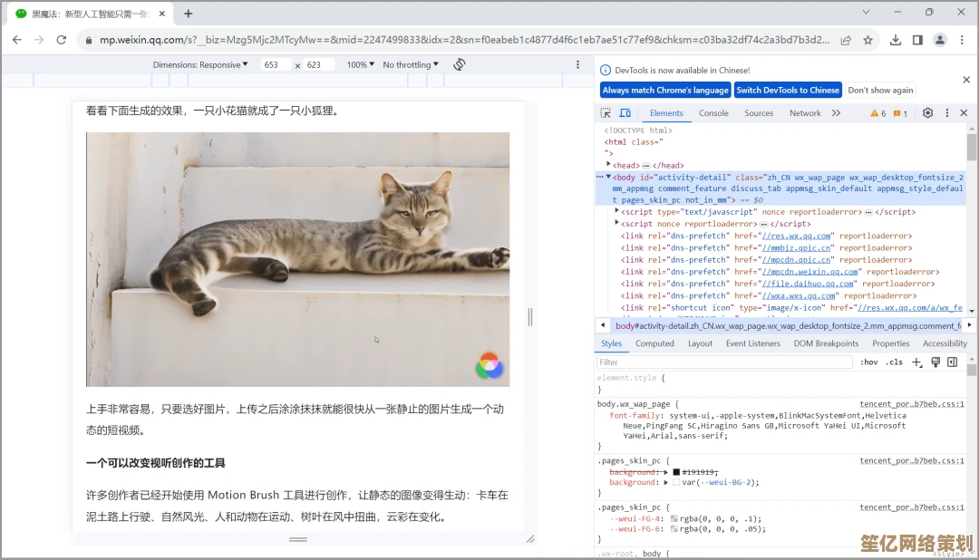Viewport: 979px width, 560px height.
Task: Switch to the Console tab
Action: 713,113
